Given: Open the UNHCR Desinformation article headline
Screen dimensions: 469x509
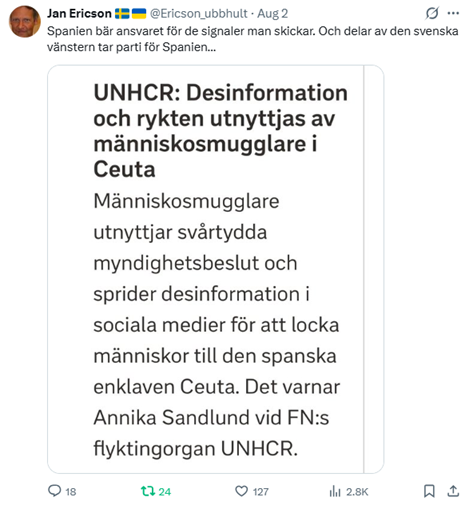Looking at the screenshot, I should click(220, 131).
